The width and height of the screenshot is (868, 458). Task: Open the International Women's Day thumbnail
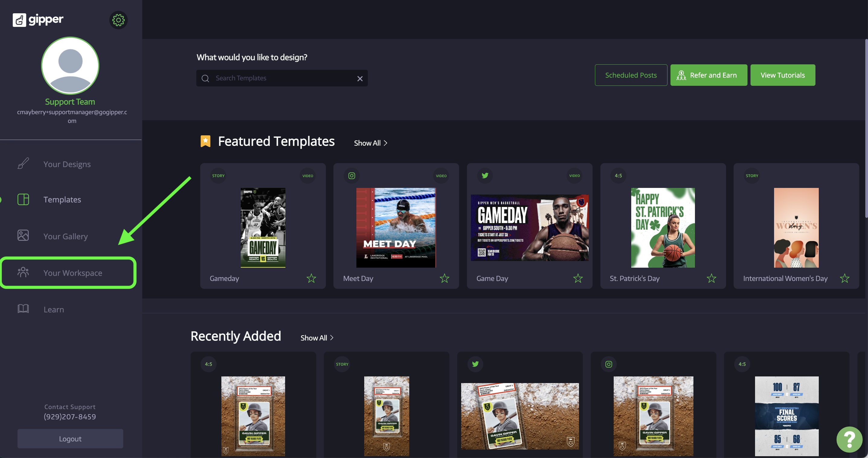796,228
